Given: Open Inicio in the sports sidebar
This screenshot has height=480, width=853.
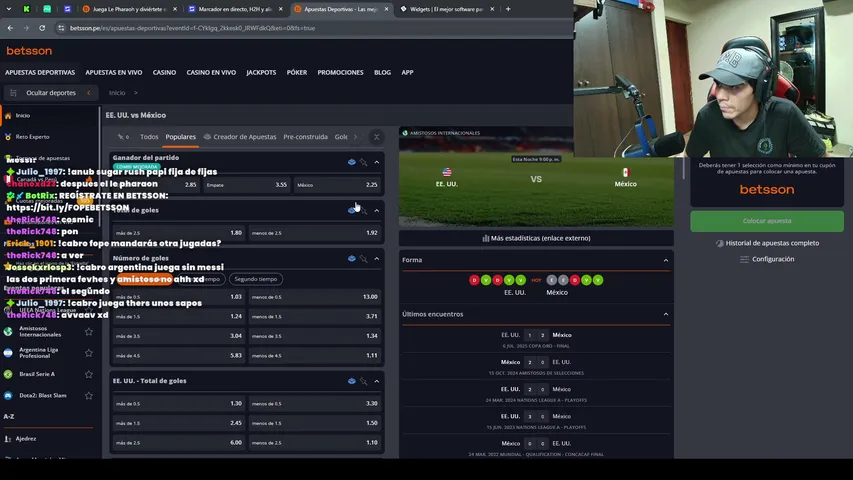Looking at the screenshot, I should [x=23, y=115].
